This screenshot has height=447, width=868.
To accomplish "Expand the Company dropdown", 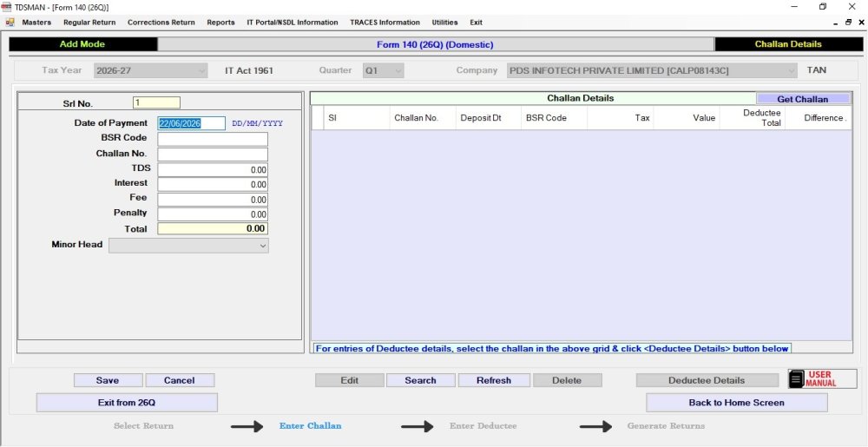I will point(792,71).
